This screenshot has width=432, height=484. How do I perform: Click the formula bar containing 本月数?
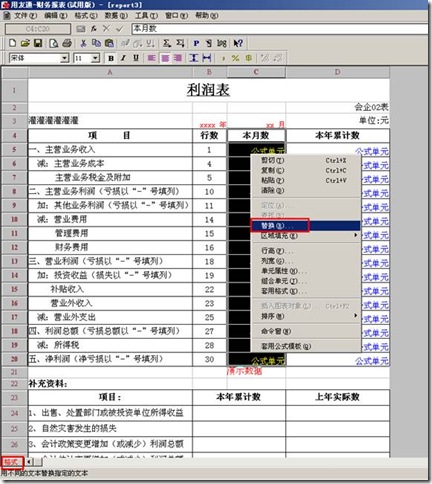point(280,29)
